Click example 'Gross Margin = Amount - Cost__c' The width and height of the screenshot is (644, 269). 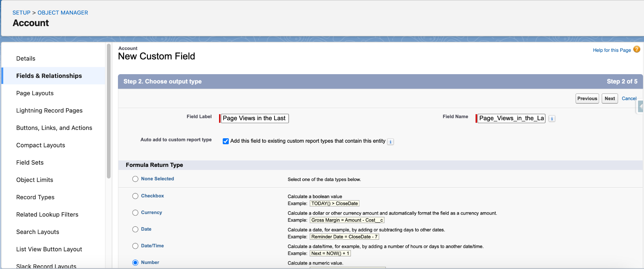click(x=347, y=220)
